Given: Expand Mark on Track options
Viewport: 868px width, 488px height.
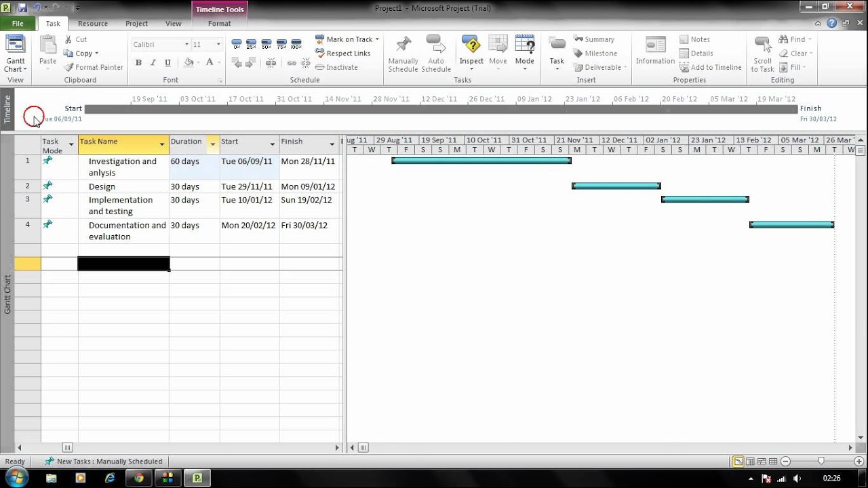Looking at the screenshot, I should 377,39.
